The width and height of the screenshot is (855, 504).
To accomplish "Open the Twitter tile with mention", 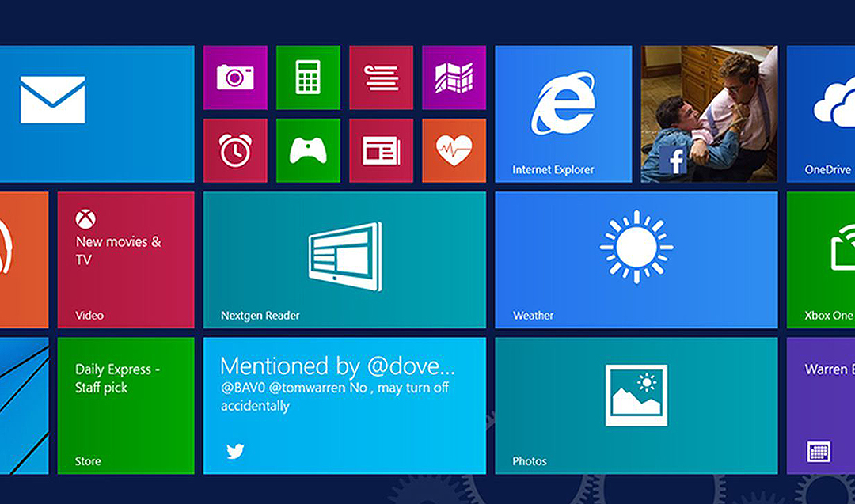I will [344, 406].
